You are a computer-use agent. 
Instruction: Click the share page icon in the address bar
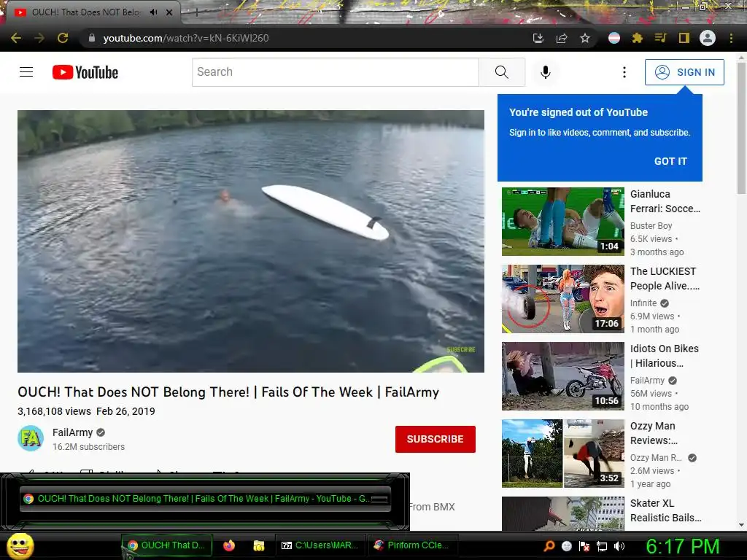click(x=562, y=38)
